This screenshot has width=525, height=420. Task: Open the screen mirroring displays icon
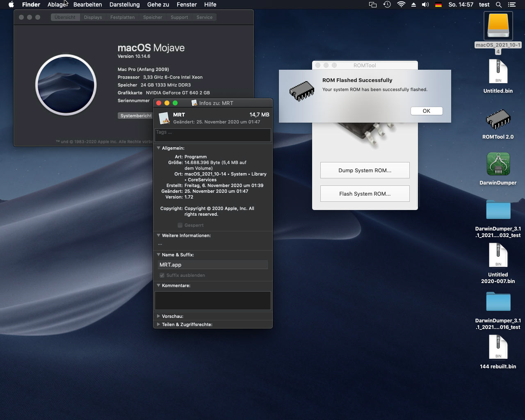[372, 5]
